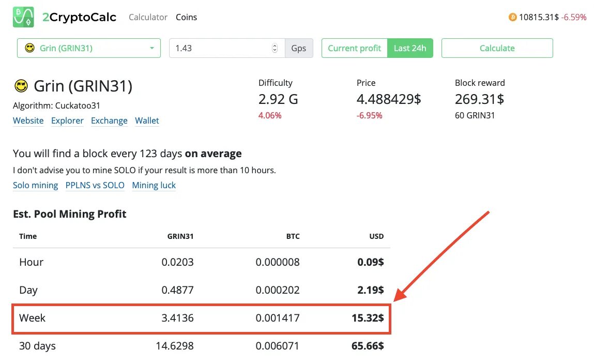Image resolution: width=594 pixels, height=364 pixels.
Task: Click the Grin (GRIN31) page heading
Action: (x=83, y=86)
